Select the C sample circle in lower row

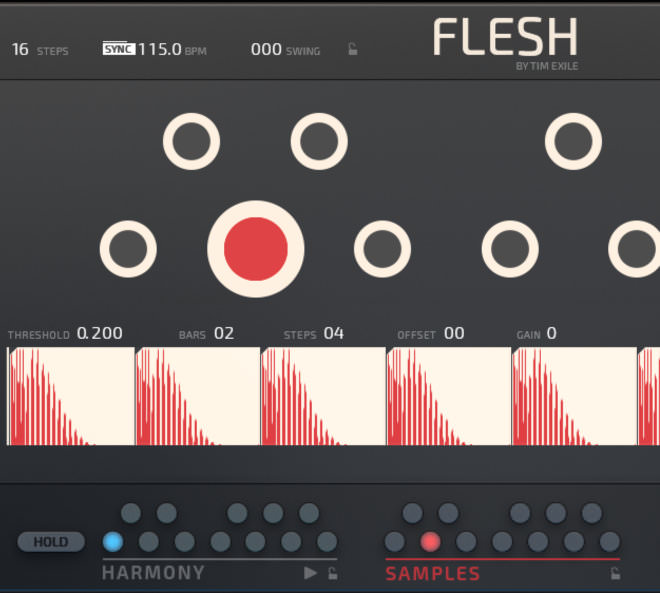[x=128, y=249]
